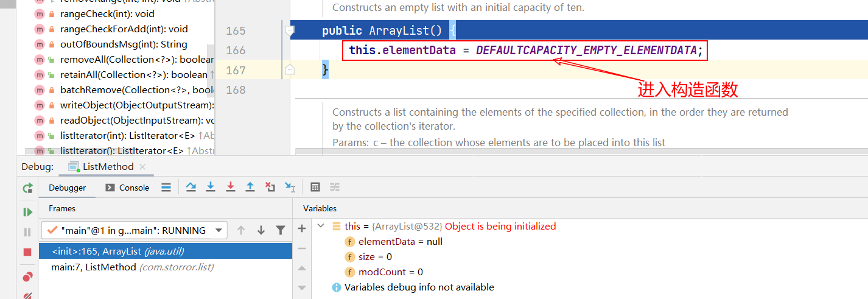Click the blue Step Into arrow
This screenshot has height=299, width=868.
[x=211, y=188]
